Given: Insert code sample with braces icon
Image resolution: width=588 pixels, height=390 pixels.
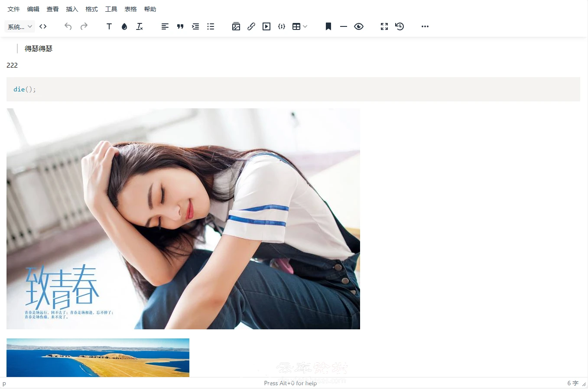Looking at the screenshot, I should [282, 26].
